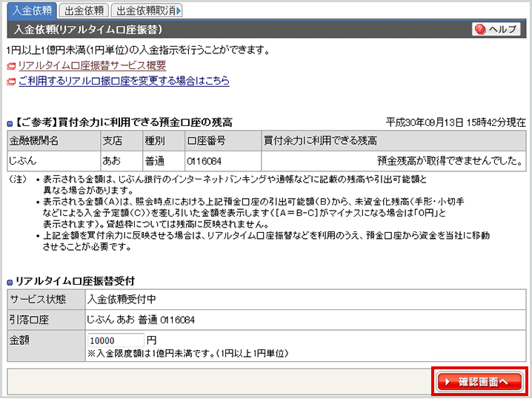This screenshot has width=532, height=399.
Task: Click the じぶん bank name cell
Action: 23,160
